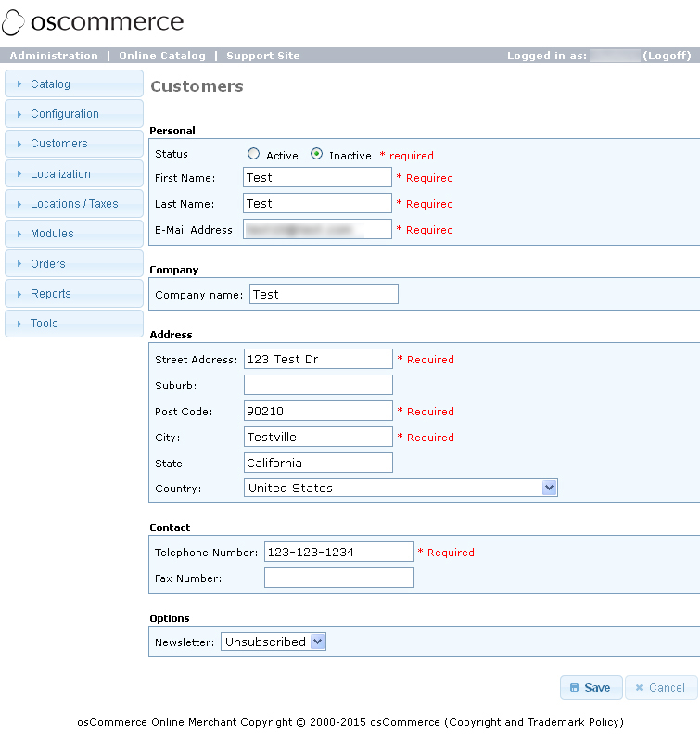Open the Copyright and Trademark Policy link
The width and height of the screenshot is (700, 737).
pos(534,722)
